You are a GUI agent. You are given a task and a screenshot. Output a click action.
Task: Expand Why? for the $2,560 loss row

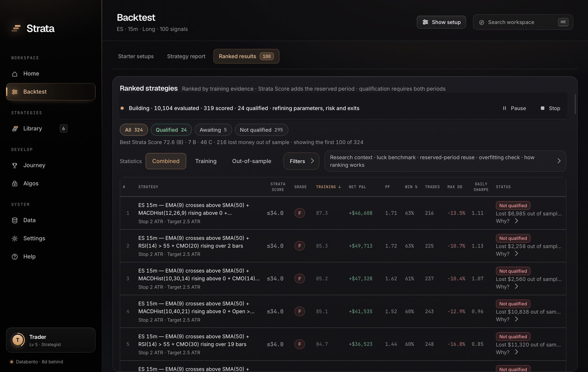coord(507,286)
